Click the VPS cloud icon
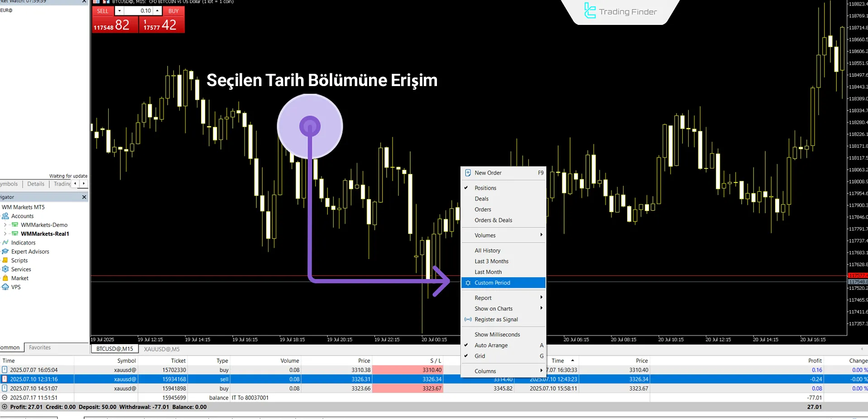Screen dimensions: 868x419 [5, 287]
